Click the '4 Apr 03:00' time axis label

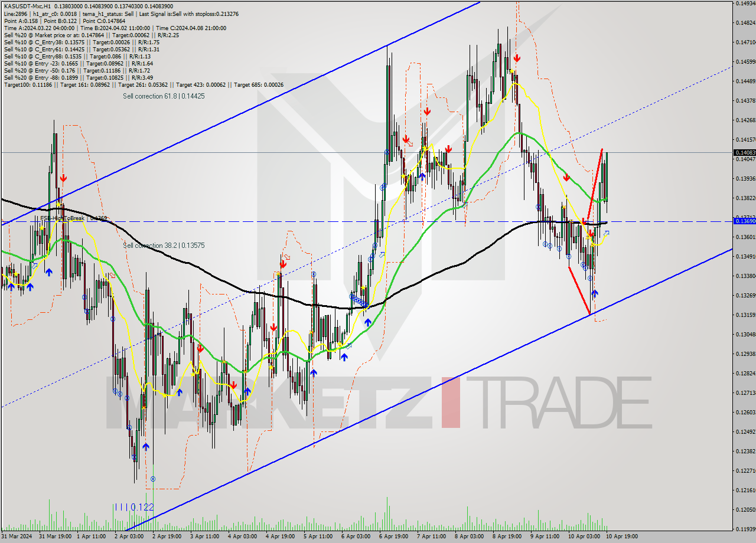coord(244,537)
